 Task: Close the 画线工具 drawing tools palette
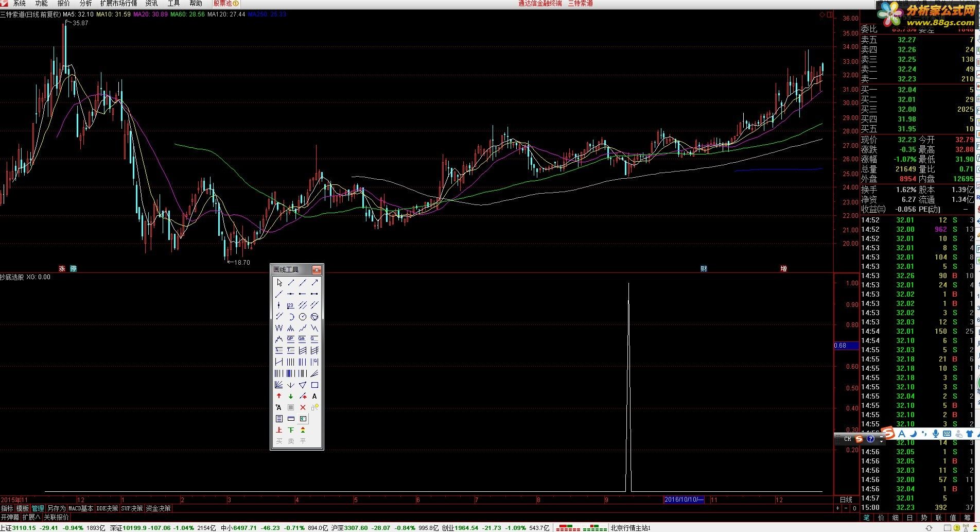click(x=317, y=270)
